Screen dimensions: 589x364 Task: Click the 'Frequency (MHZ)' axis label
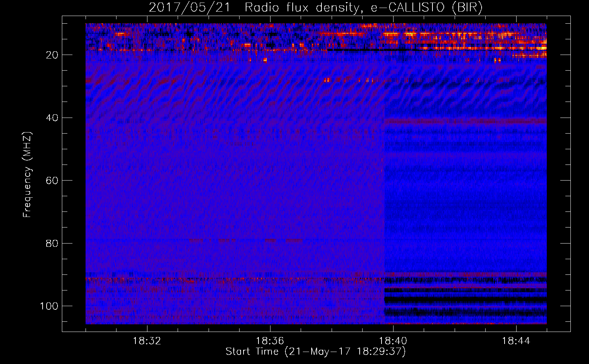click(x=28, y=175)
